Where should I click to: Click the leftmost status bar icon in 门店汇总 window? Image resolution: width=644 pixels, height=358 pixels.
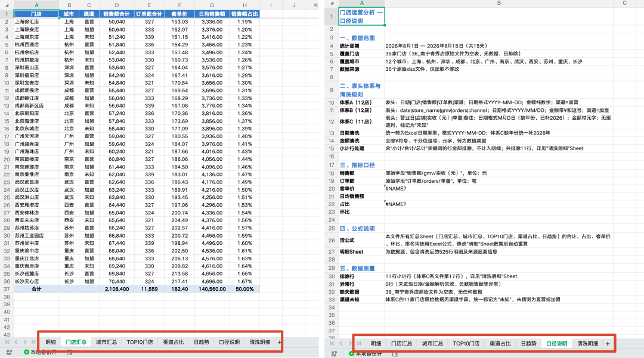[9, 352]
